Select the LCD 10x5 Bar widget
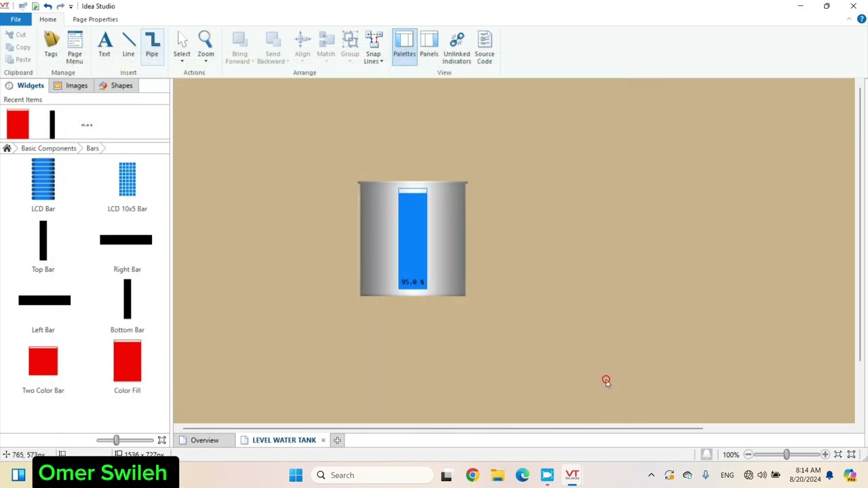This screenshot has height=488, width=868. point(127,185)
